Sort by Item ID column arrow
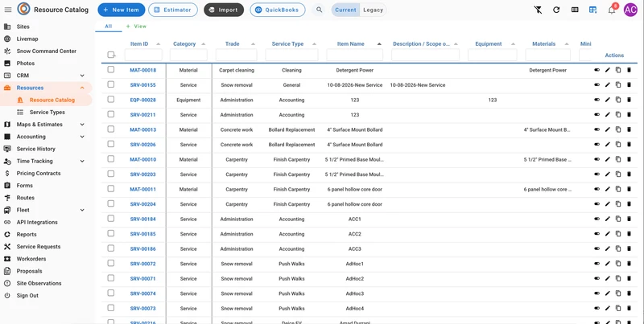Screen dimensions: 644x324 point(158,44)
